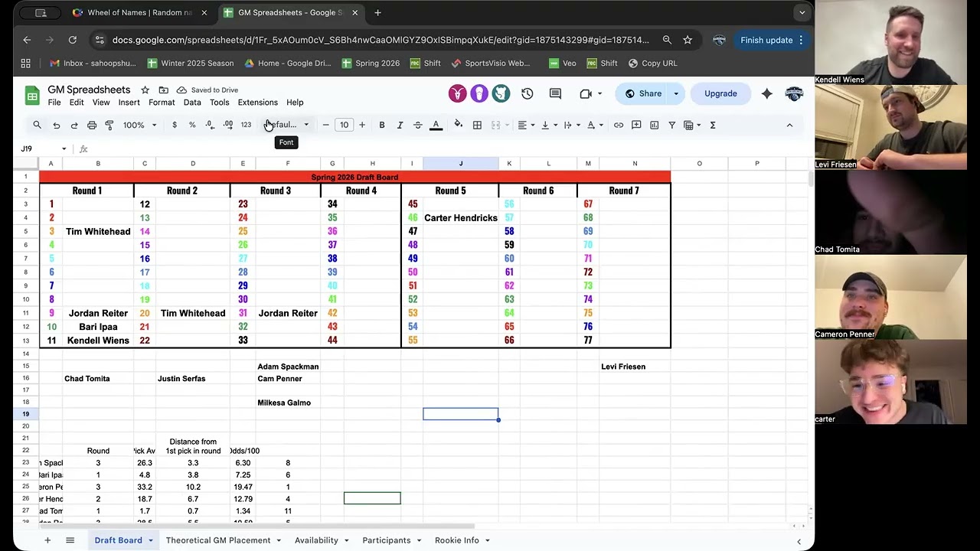
Task: Open the File menu
Action: click(54, 103)
